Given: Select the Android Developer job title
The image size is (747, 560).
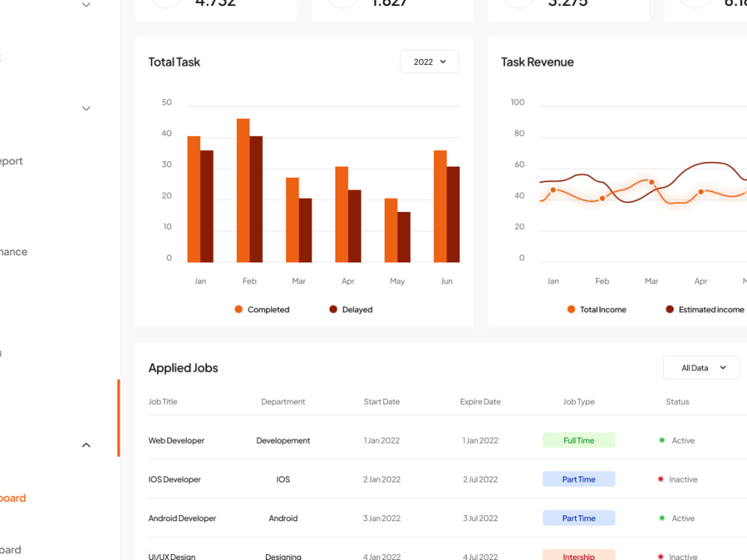Looking at the screenshot, I should (x=182, y=518).
